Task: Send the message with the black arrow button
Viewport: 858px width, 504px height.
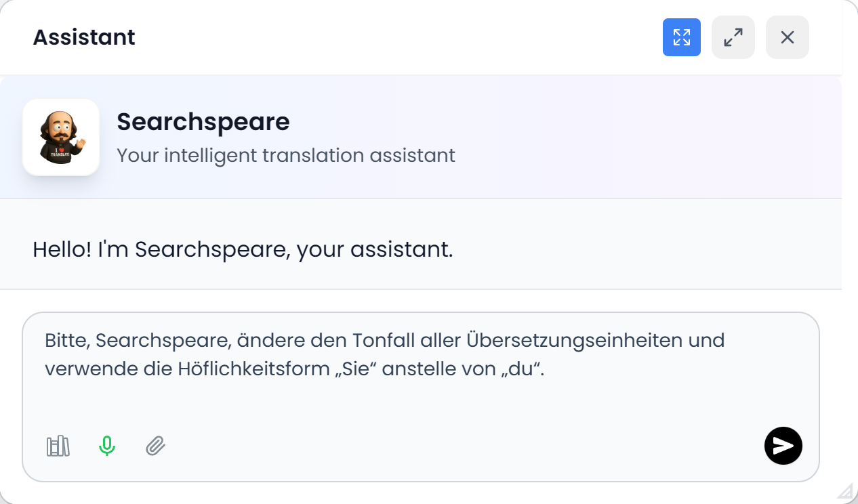Action: click(783, 446)
